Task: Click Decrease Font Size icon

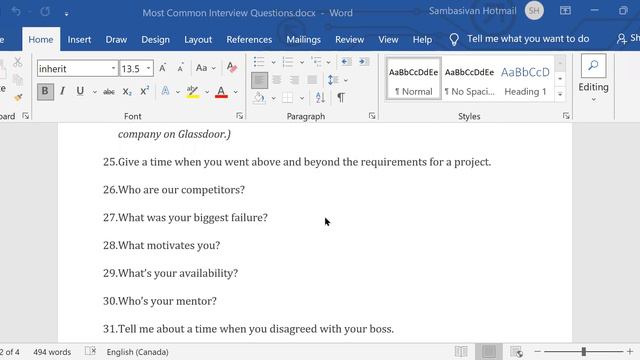Action: coord(180,68)
